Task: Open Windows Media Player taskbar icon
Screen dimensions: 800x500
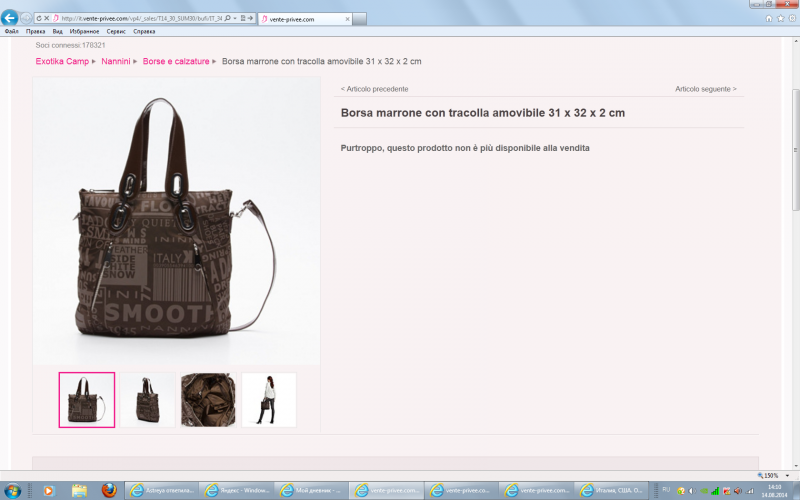Action: coord(46,491)
